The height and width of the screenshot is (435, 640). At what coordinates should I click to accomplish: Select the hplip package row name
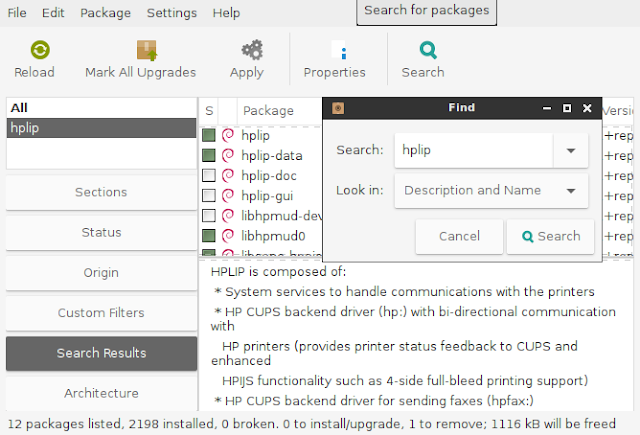pyautogui.click(x=255, y=135)
